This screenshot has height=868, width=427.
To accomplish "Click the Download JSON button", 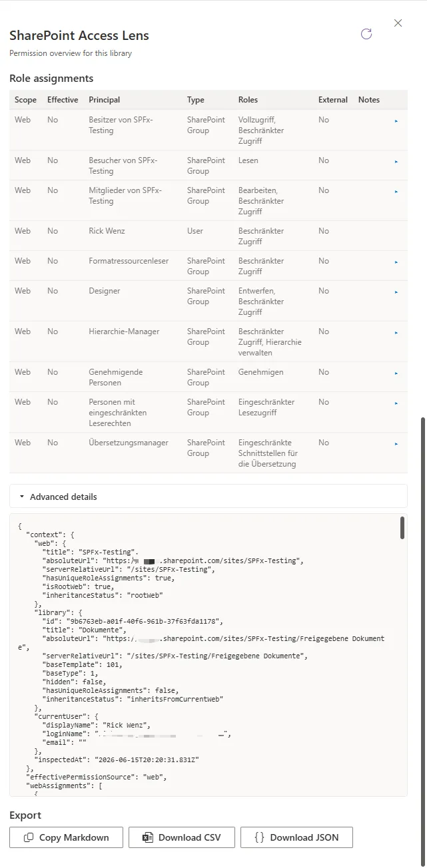I will 296,837.
